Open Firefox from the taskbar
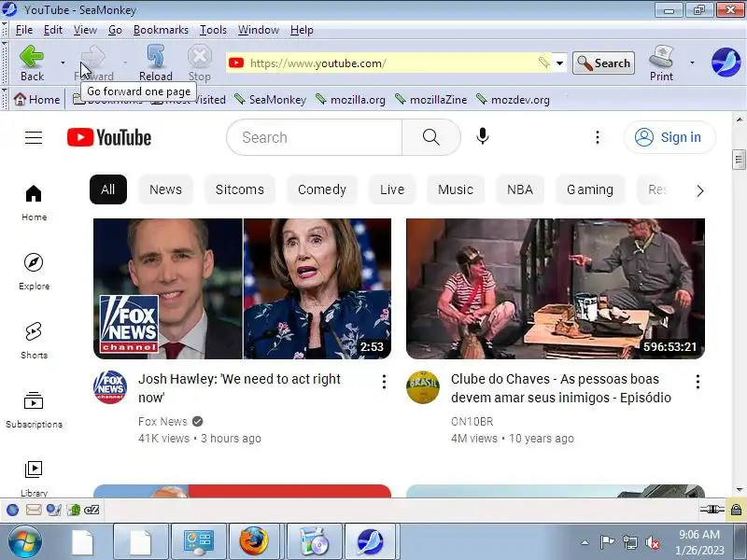Screen dimensions: 747x560 [x=254, y=542]
